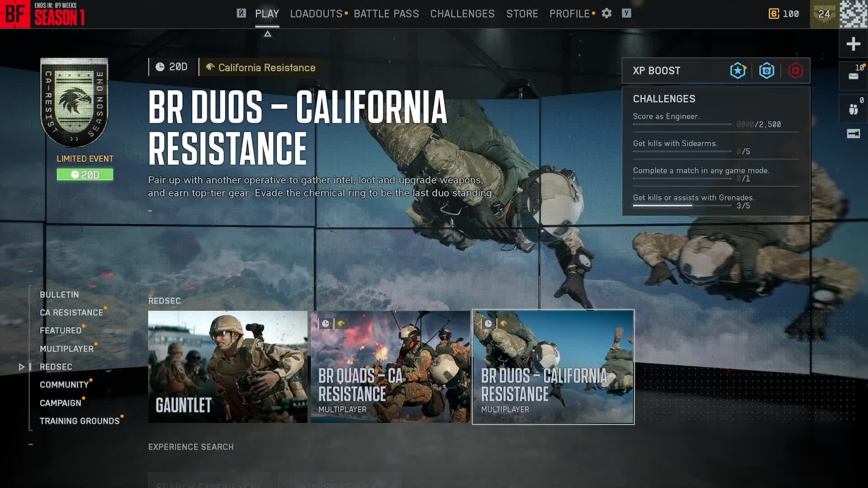Open the settings gear in top navigation
The height and width of the screenshot is (488, 868).
[606, 14]
